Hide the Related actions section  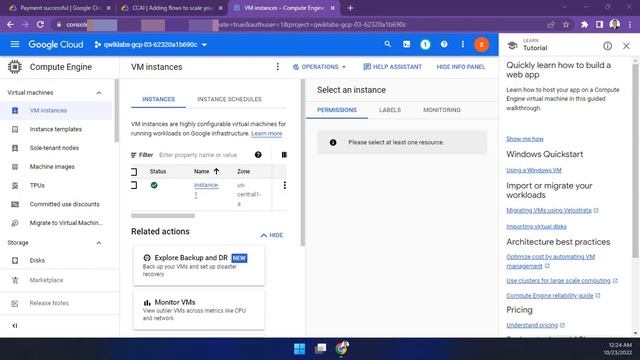pyautogui.click(x=272, y=235)
